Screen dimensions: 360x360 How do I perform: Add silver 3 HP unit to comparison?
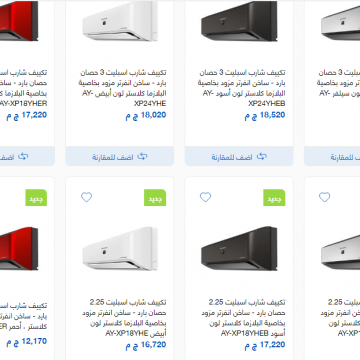tap(333, 156)
